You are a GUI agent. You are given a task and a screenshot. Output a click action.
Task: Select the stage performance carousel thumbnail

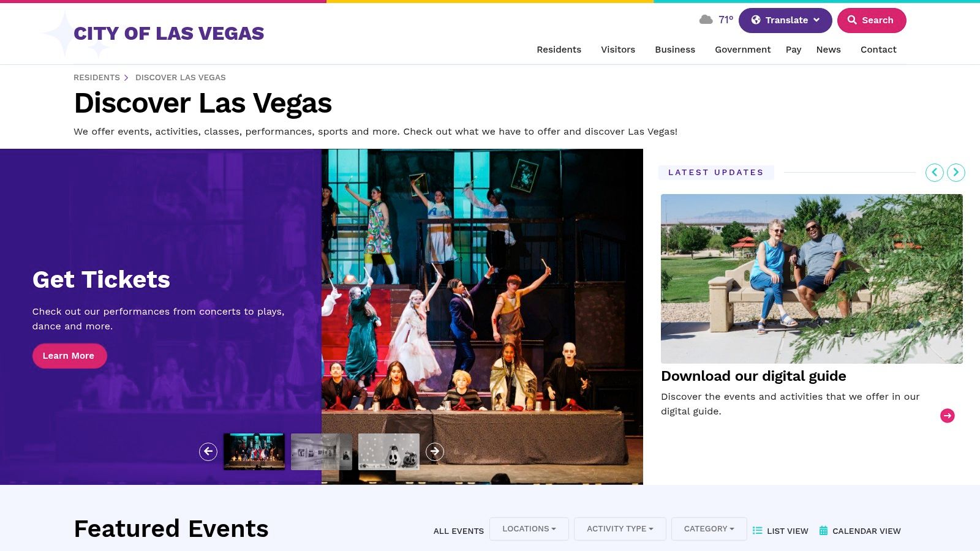point(254,452)
